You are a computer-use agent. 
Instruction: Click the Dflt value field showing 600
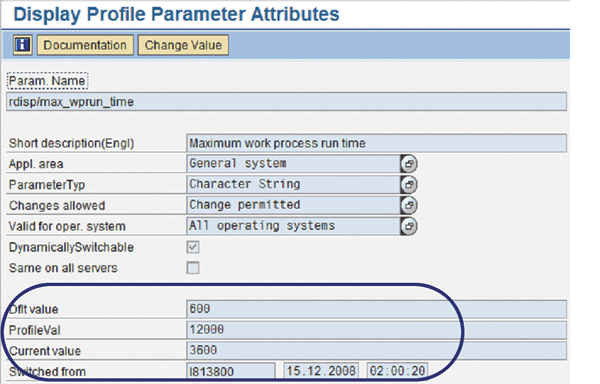tap(376, 309)
